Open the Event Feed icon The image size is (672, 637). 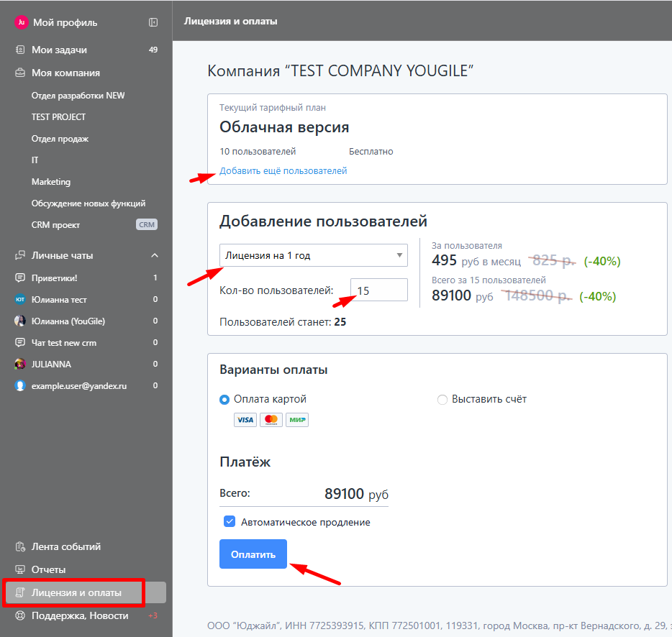(20, 547)
